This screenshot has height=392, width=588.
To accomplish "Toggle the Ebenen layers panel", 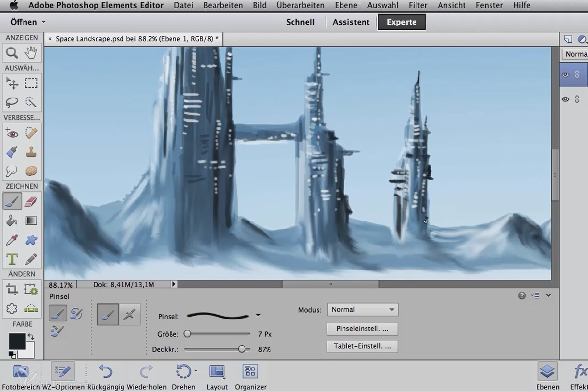I will point(548,376).
